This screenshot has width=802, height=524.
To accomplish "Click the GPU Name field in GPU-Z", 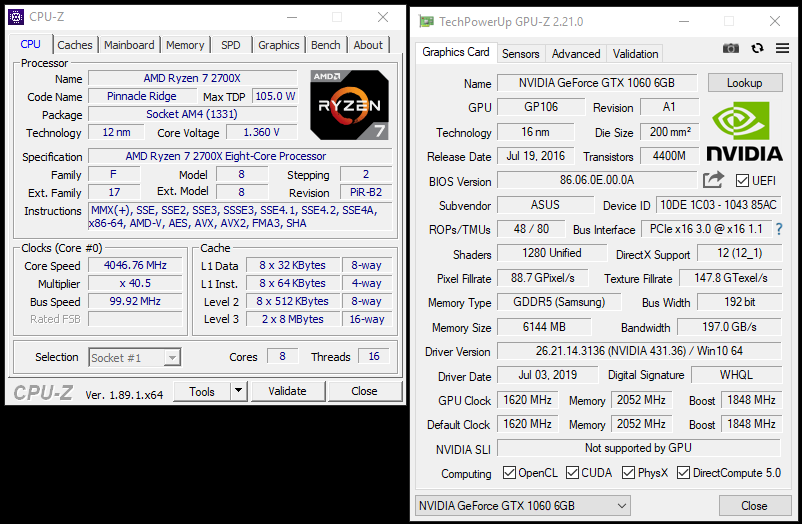I will coord(597,83).
